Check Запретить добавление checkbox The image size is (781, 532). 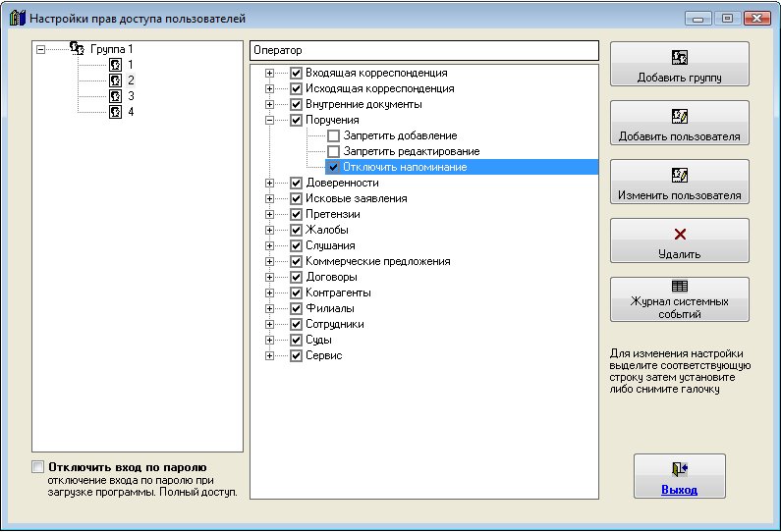[334, 135]
